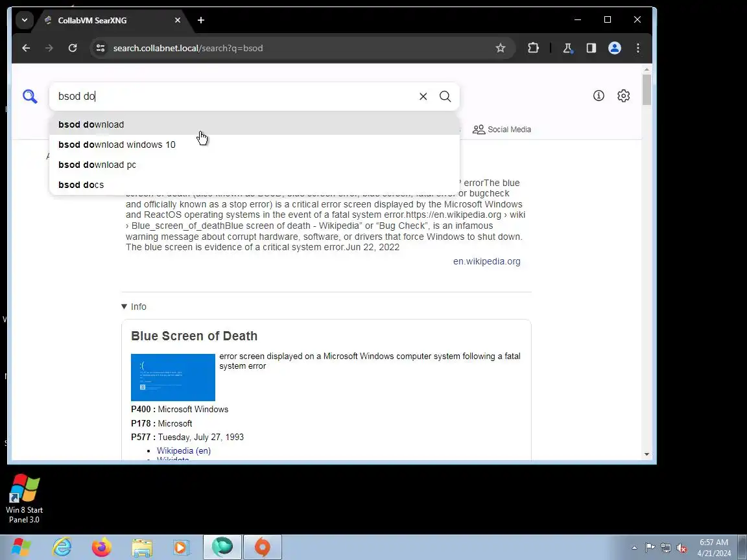
Task: Choose suggestion 'bsod download pc'
Action: (254, 165)
